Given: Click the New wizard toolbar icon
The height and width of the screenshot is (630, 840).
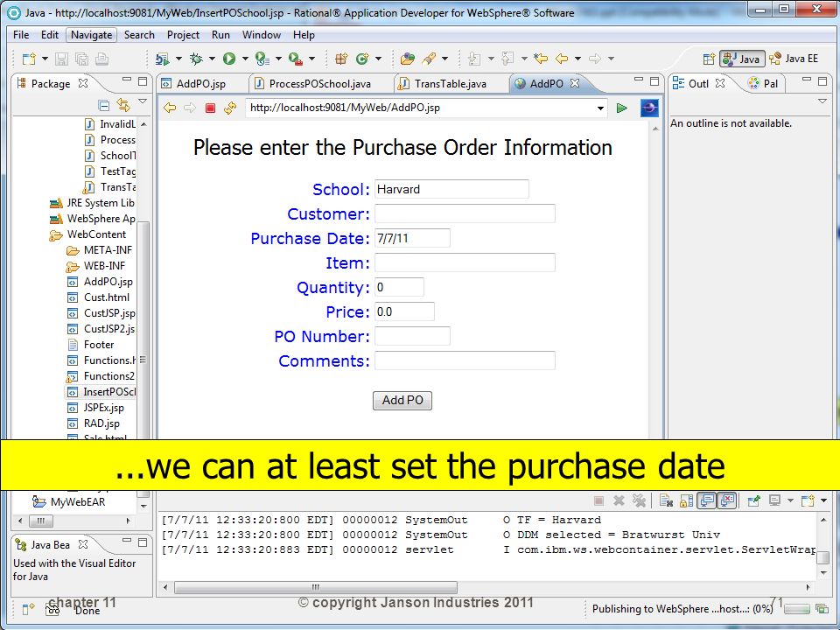Looking at the screenshot, I should (x=28, y=59).
